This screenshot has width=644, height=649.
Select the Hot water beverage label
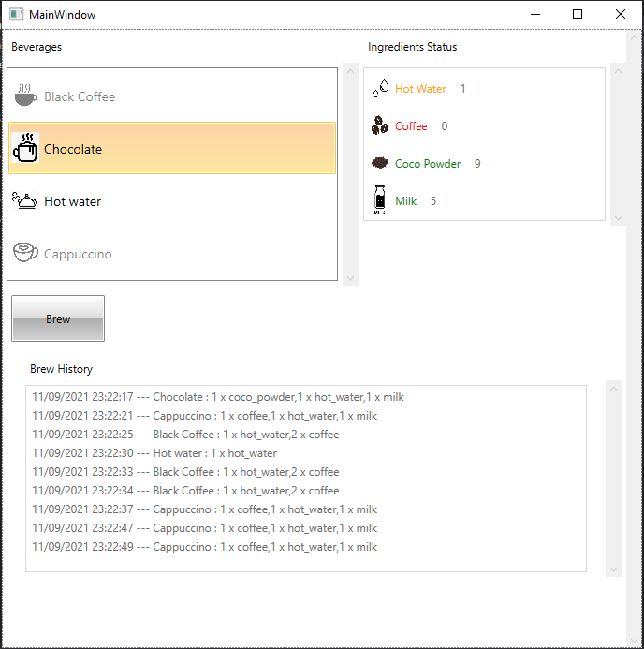(x=73, y=201)
